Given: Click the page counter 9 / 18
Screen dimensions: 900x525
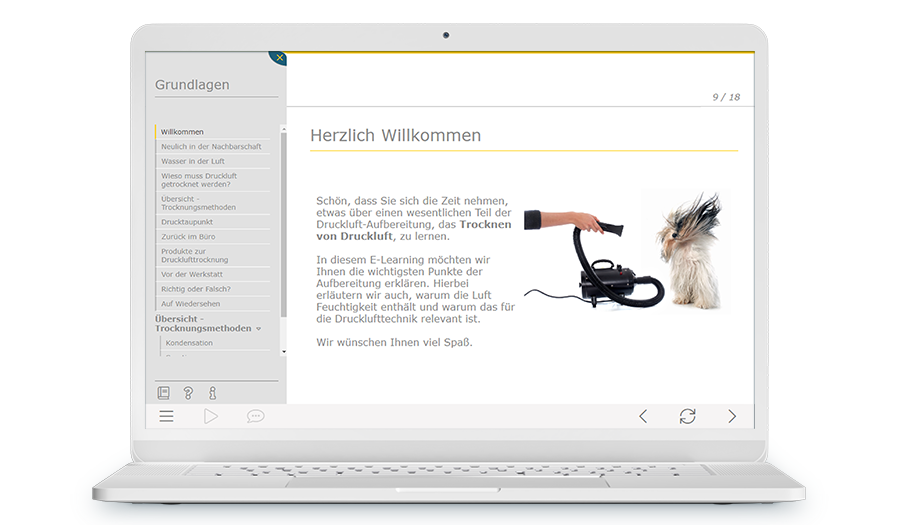Looking at the screenshot, I should [x=726, y=97].
